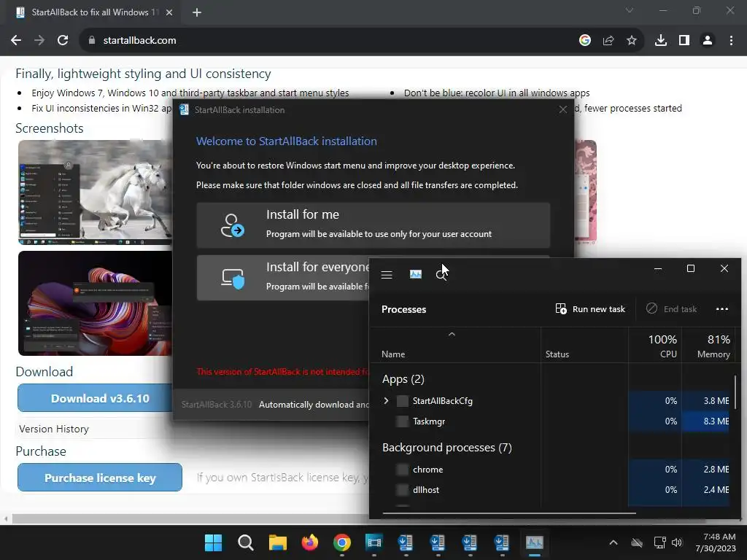Image resolution: width=747 pixels, height=560 pixels.
Task: Click the Google icon in the address bar
Action: click(x=584, y=41)
